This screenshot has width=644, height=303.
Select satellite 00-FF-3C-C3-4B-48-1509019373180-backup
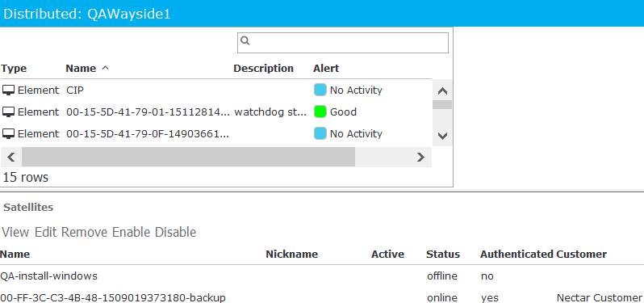(x=113, y=297)
